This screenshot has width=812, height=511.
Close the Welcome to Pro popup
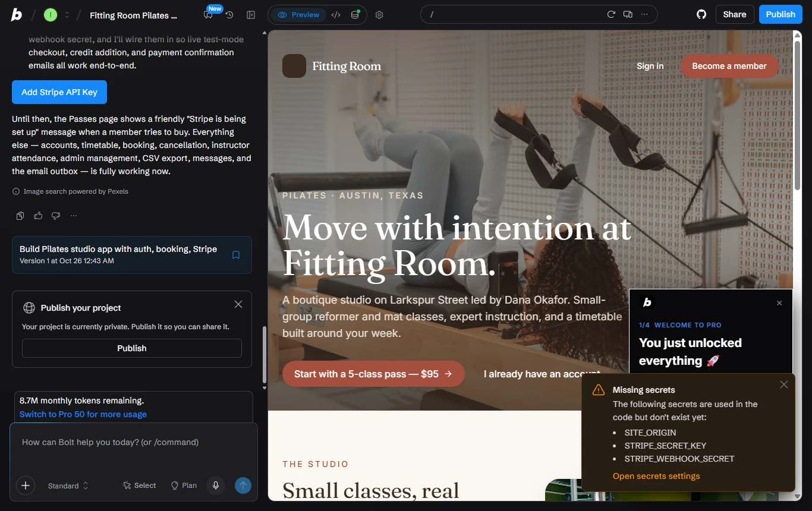(x=779, y=303)
